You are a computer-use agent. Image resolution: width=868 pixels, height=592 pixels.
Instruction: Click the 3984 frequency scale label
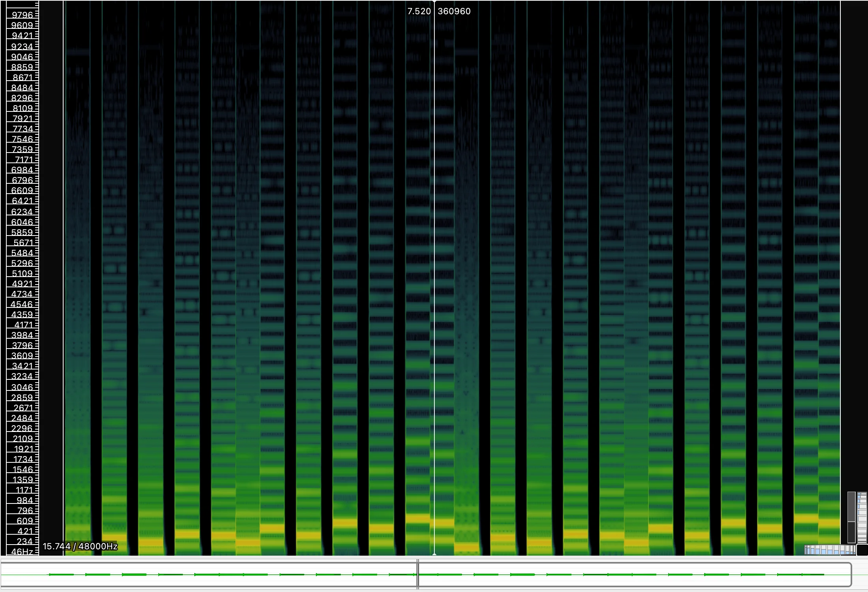coord(22,335)
